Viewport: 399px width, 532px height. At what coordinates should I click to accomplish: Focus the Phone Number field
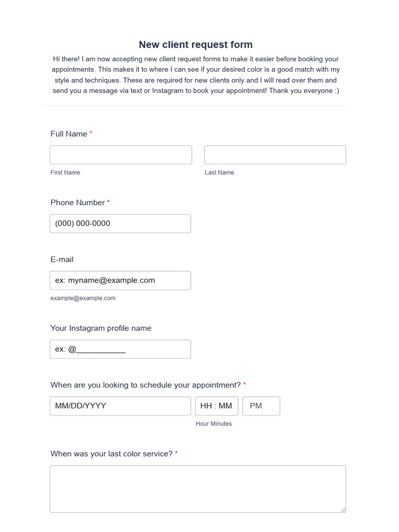[120, 223]
